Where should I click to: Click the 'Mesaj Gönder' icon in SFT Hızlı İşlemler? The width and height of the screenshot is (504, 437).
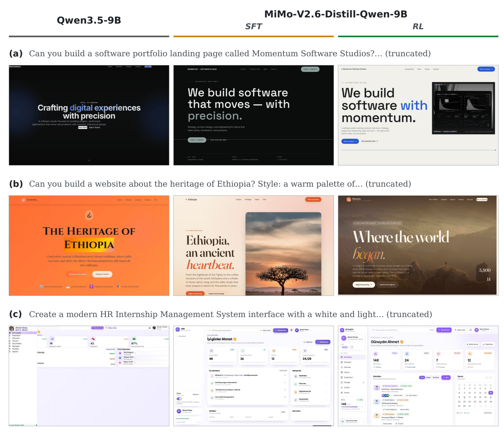[295, 400]
